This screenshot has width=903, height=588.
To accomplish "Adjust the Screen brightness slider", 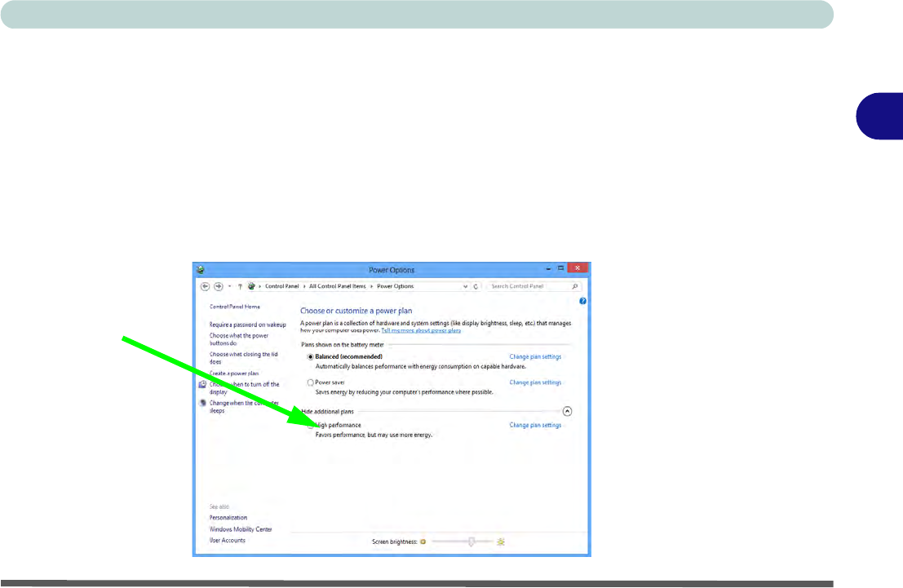I will (x=471, y=542).
